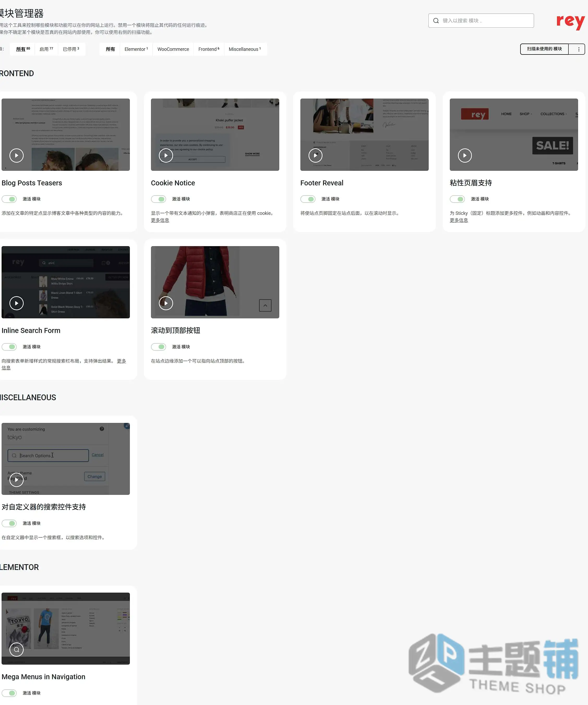
Task: Open 更多信息 link under 粘性页眉支持
Action: (x=459, y=220)
